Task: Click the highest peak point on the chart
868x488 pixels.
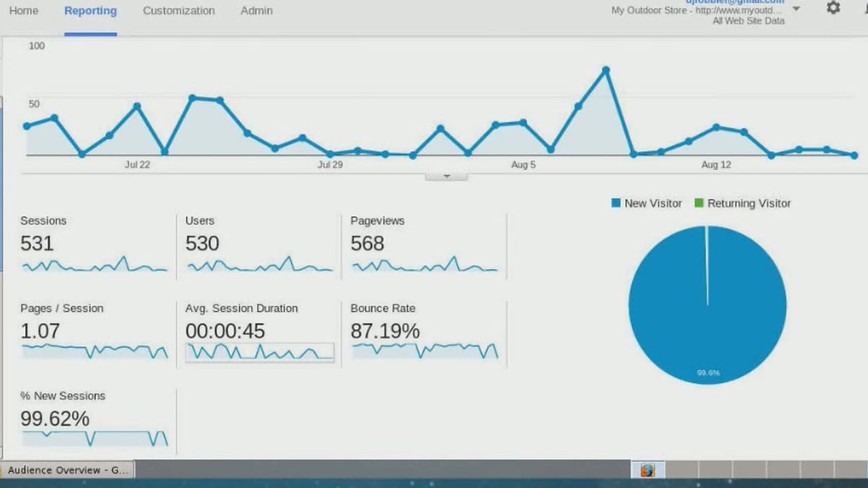Action: tap(606, 70)
